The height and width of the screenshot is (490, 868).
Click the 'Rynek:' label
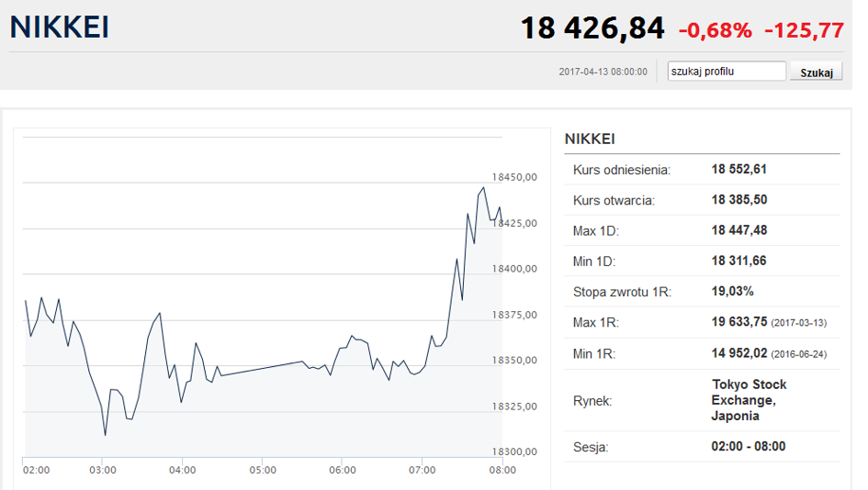click(x=592, y=401)
